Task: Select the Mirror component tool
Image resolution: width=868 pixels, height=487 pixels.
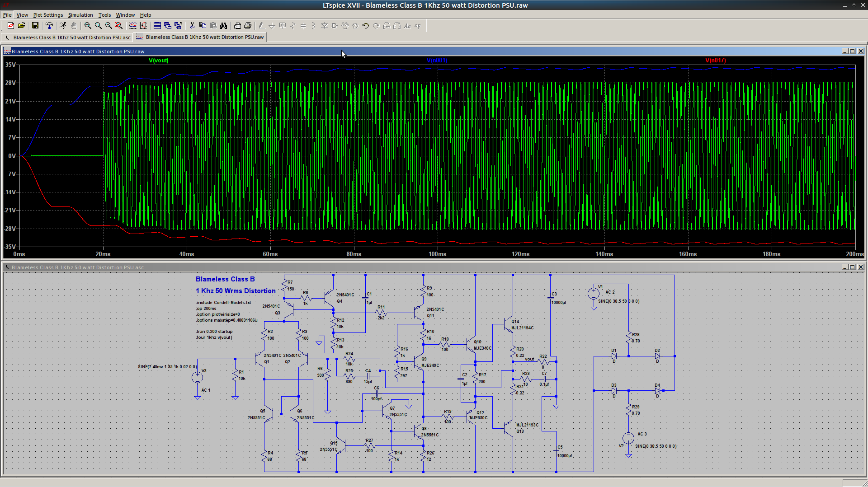Action: 397,26
